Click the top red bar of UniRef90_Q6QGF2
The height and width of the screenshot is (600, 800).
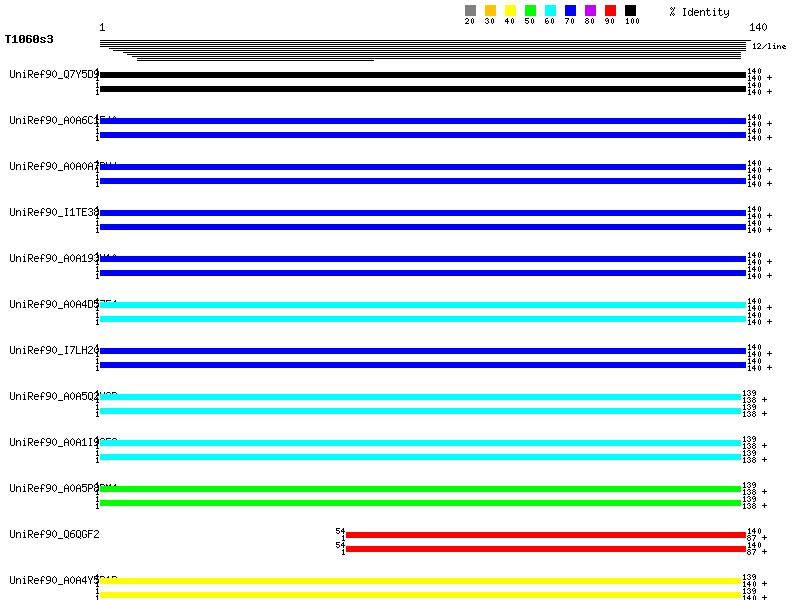pyautogui.click(x=545, y=535)
